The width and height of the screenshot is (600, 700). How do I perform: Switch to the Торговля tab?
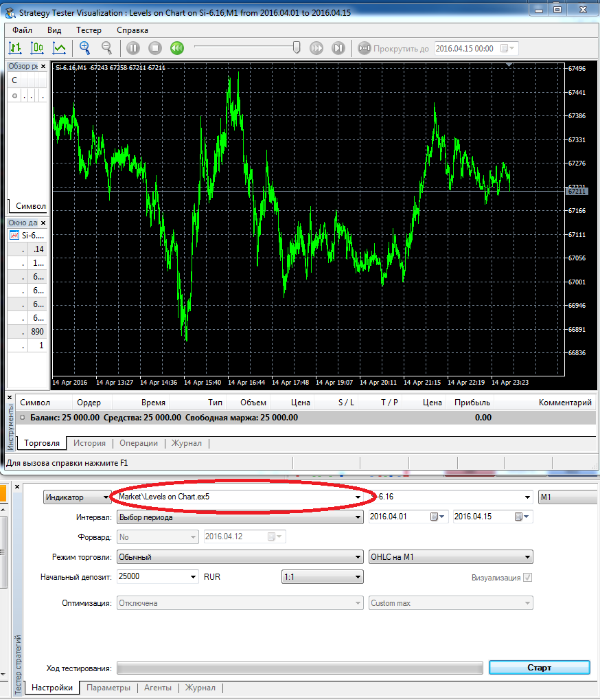click(41, 443)
